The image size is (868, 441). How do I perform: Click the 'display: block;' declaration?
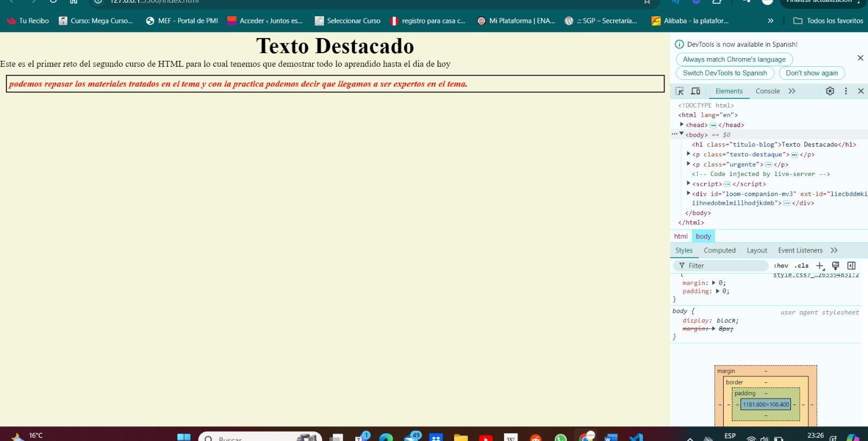point(710,320)
